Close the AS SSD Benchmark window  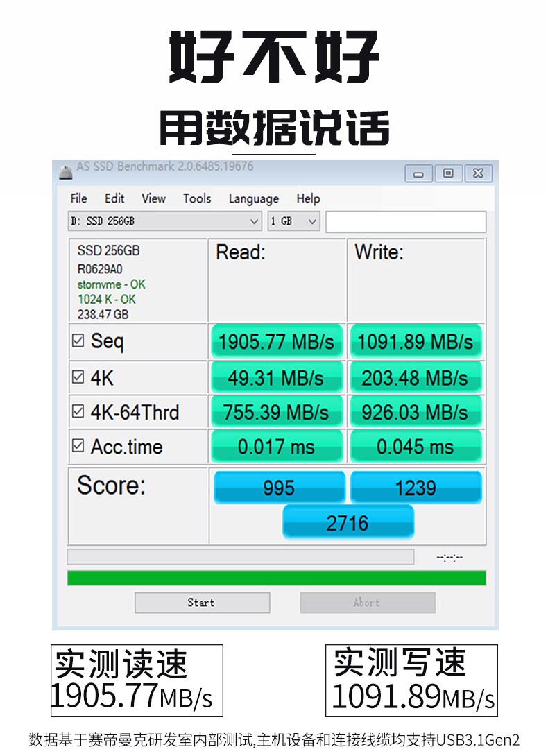click(478, 173)
